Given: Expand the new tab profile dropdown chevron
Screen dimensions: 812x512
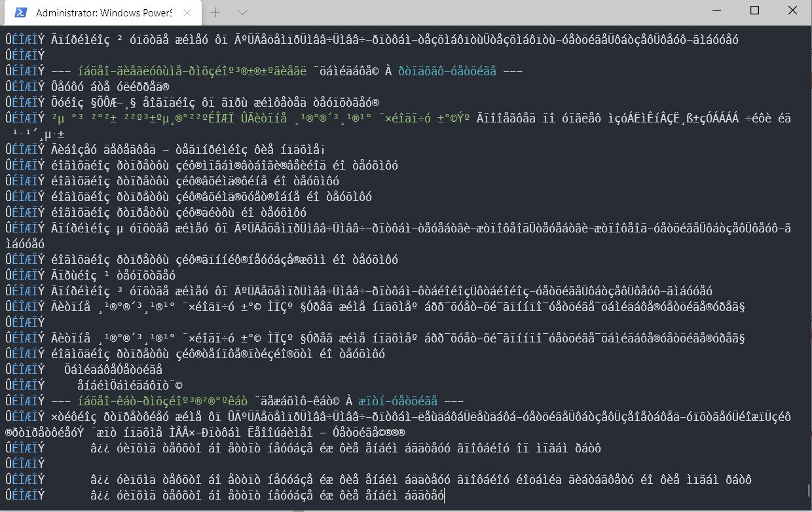Looking at the screenshot, I should click(242, 12).
